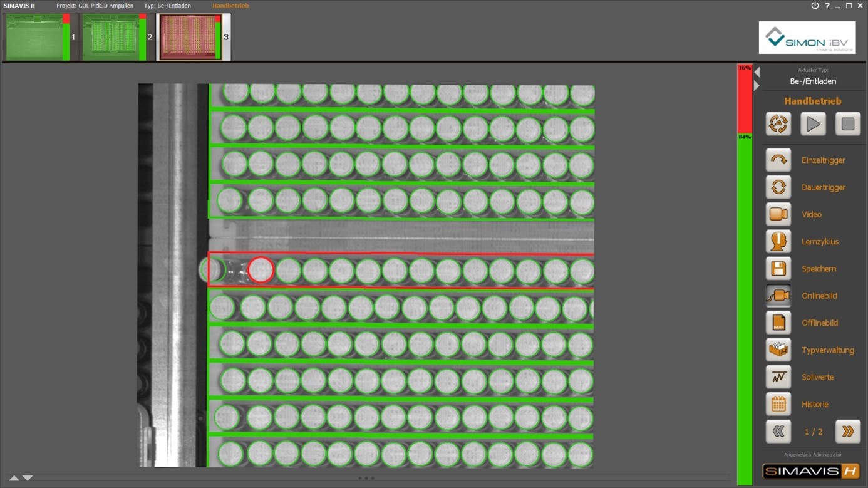Viewport: 868px width, 488px height.
Task: Go to next page of menu
Action: point(848,432)
